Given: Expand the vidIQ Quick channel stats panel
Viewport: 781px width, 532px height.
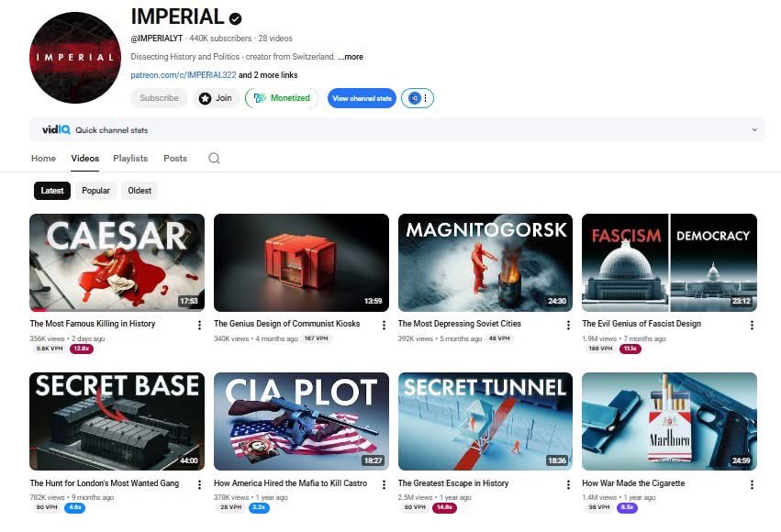Looking at the screenshot, I should (754, 129).
